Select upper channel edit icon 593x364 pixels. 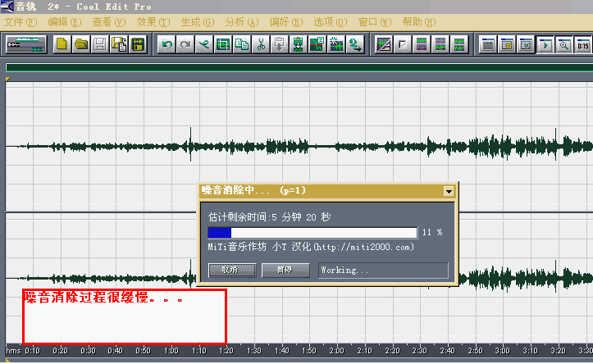(422, 44)
